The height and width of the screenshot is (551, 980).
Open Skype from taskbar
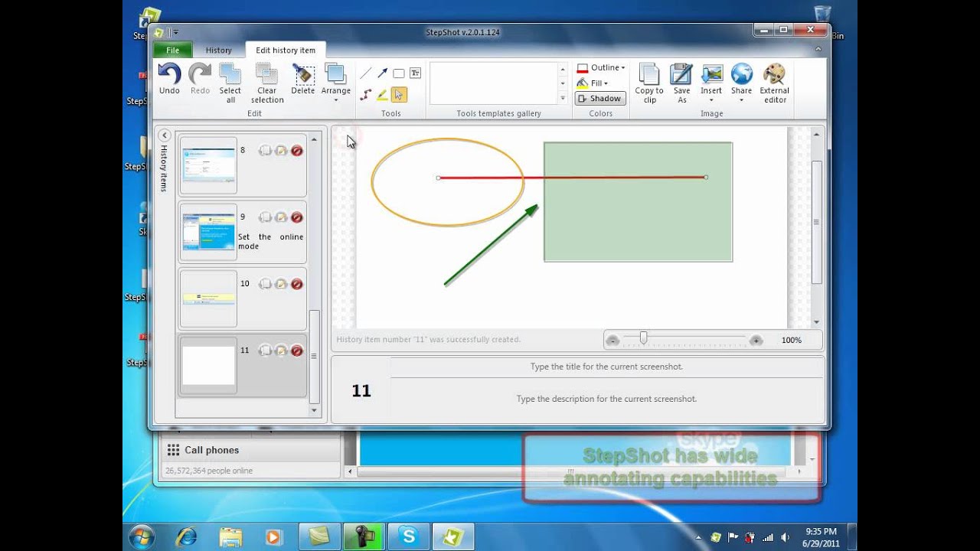coord(408,536)
